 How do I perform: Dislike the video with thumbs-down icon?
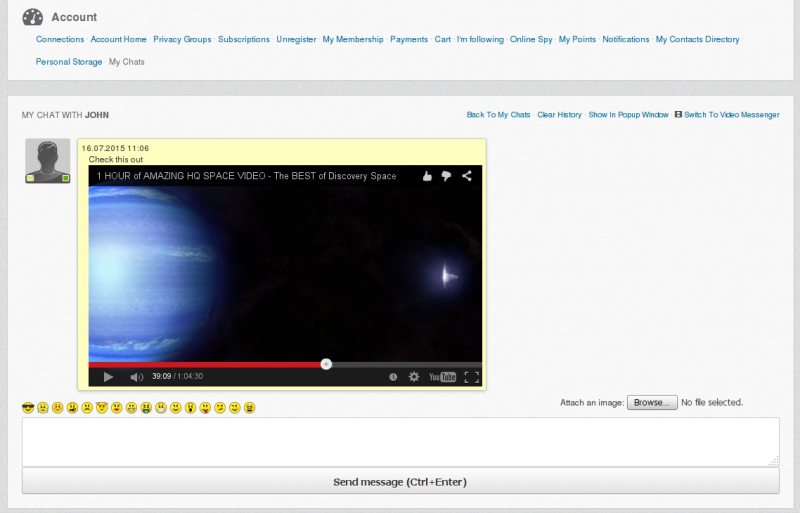tap(446, 176)
